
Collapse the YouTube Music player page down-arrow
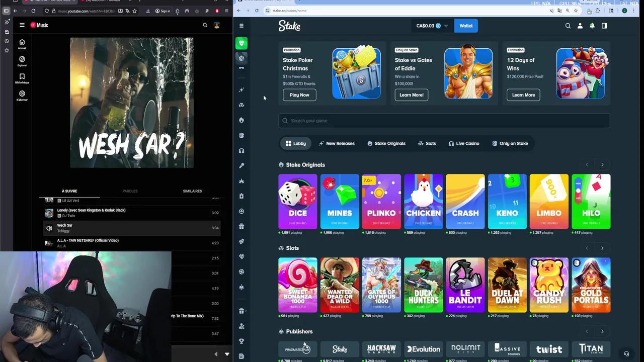pos(227,354)
